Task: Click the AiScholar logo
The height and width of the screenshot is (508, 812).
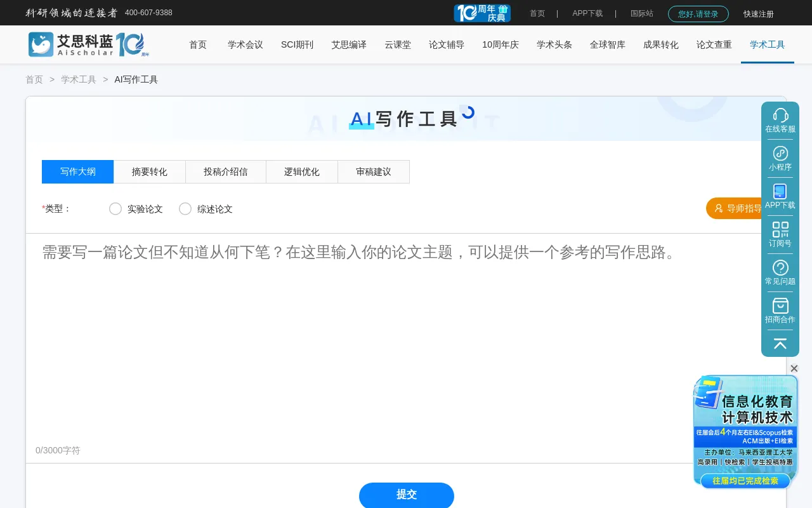Action: [88, 44]
